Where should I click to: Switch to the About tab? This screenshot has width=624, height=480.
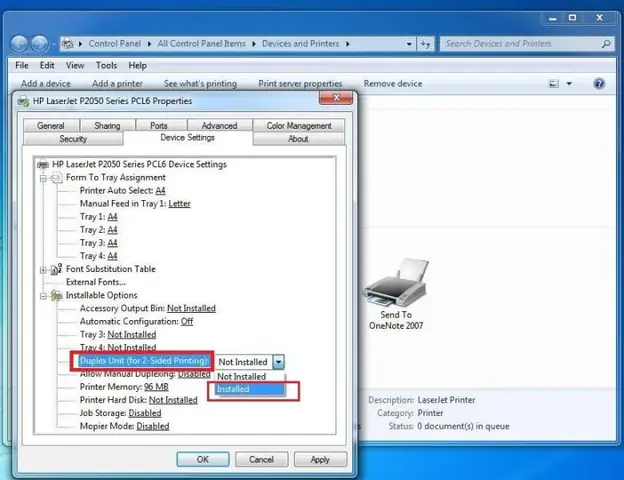[x=298, y=139]
